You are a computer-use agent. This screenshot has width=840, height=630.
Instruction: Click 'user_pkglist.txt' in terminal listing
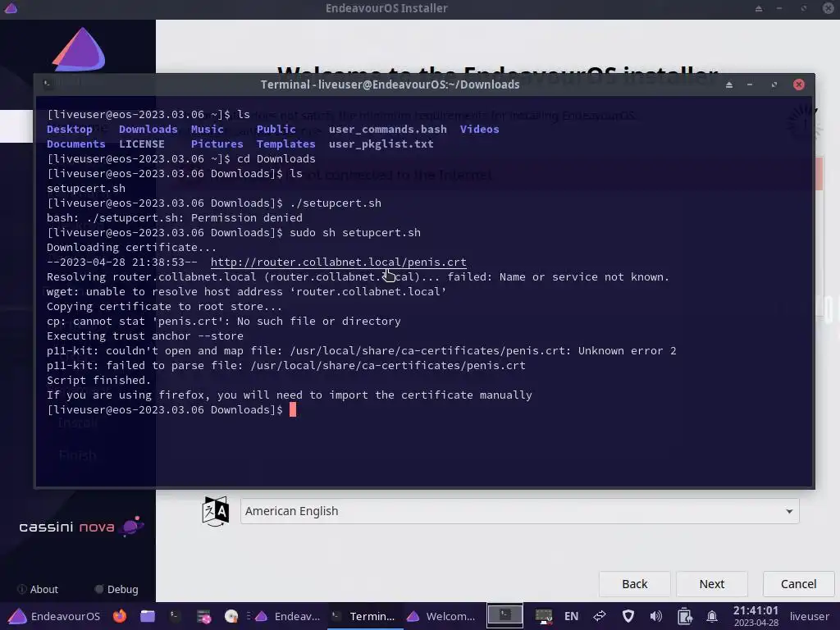(381, 144)
